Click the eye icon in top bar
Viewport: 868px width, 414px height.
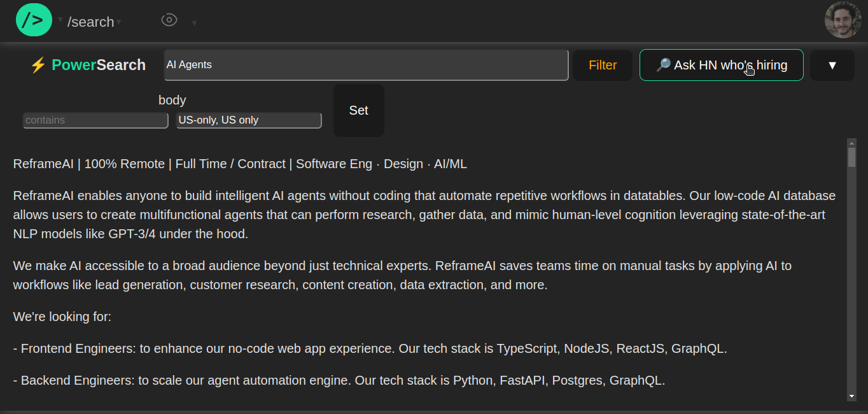(x=169, y=20)
